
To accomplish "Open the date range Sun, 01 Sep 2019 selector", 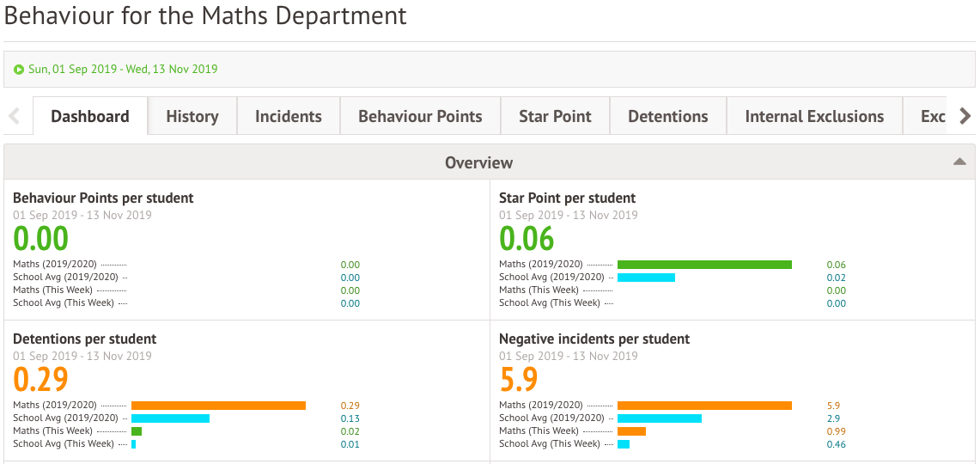I will tap(123, 70).
